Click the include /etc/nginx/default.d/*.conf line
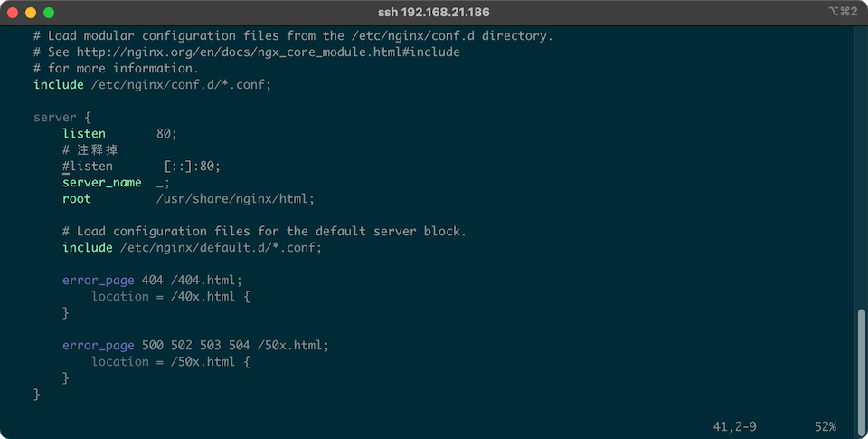Image resolution: width=868 pixels, height=439 pixels. pos(192,248)
